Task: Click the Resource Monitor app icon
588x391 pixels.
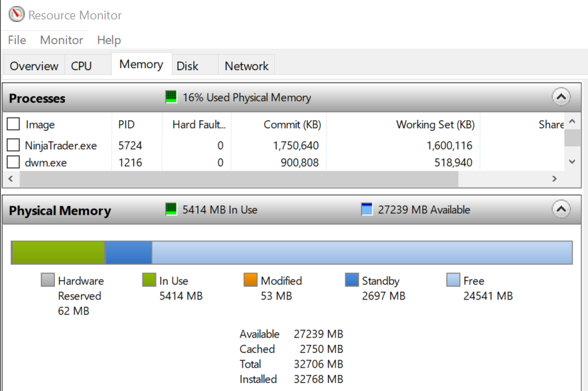Action: (17, 15)
